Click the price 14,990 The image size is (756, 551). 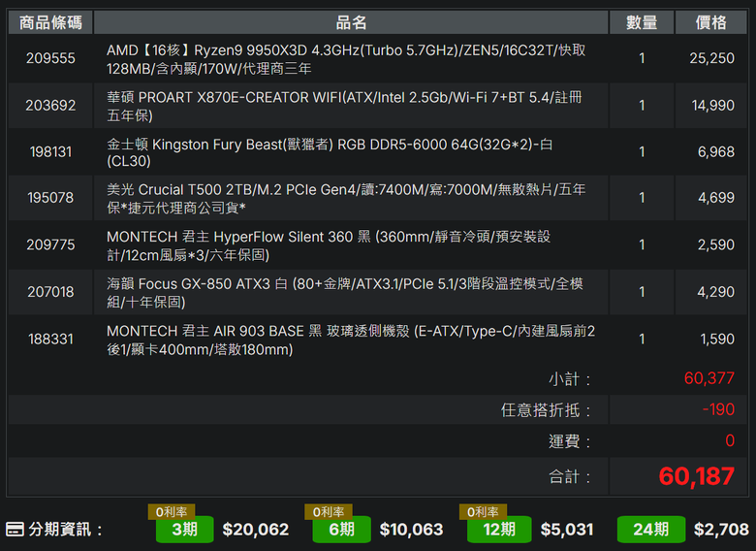tap(713, 105)
